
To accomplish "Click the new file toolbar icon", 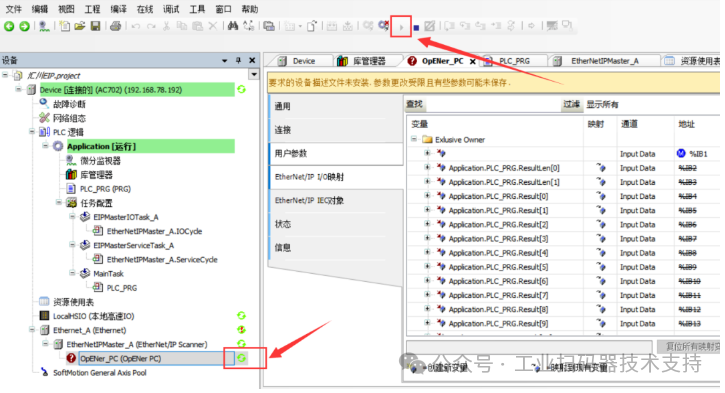I will (x=65, y=26).
